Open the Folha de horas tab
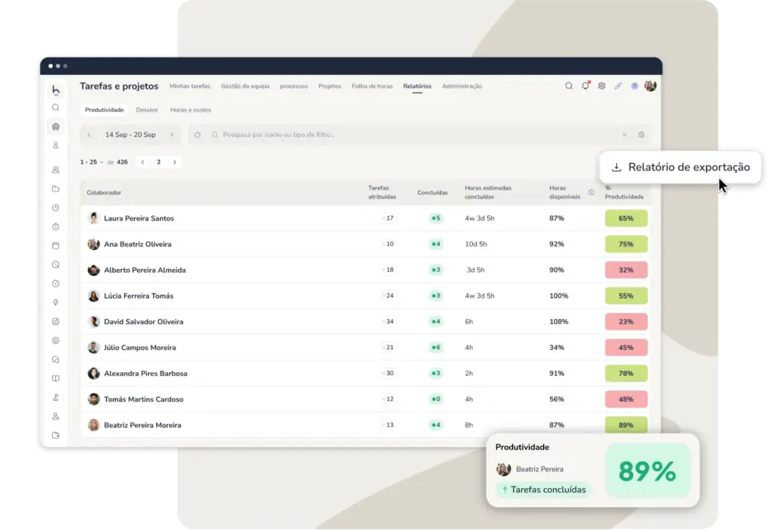The height and width of the screenshot is (532, 776). pyautogui.click(x=372, y=86)
